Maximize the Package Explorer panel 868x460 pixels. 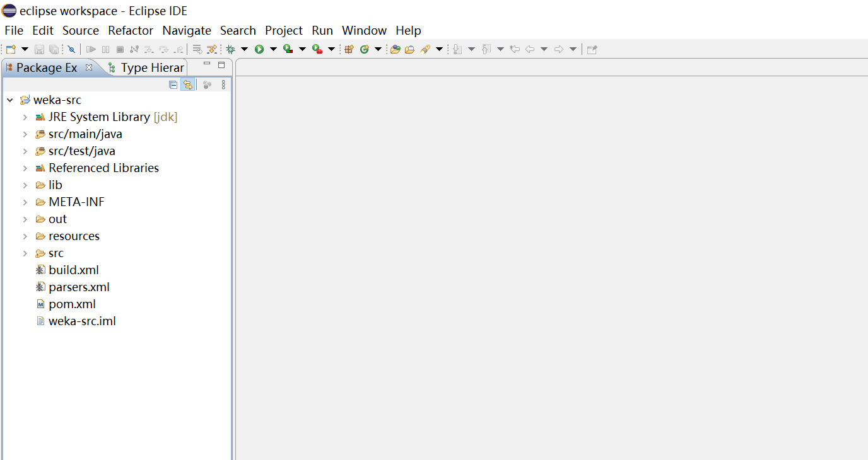[221, 64]
